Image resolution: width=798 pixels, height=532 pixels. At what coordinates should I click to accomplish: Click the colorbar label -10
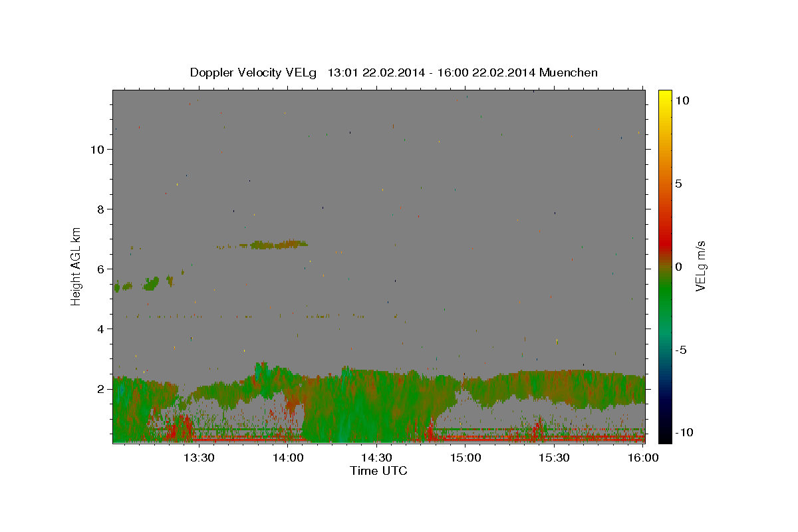pos(684,432)
